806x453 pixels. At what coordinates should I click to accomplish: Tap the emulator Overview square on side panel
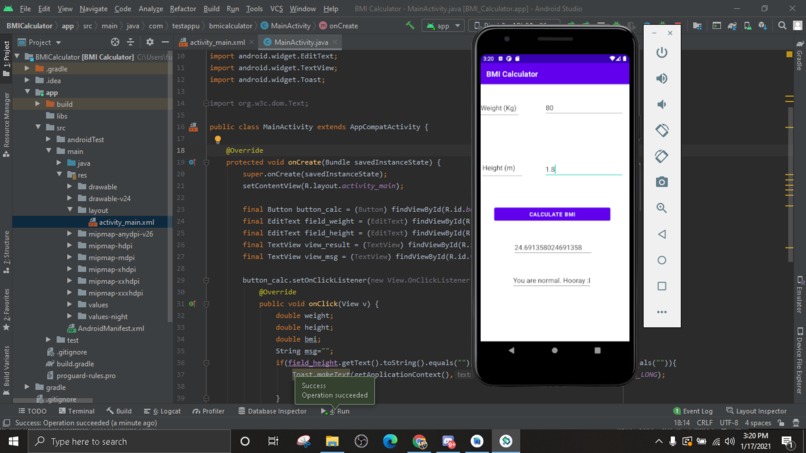pos(662,286)
